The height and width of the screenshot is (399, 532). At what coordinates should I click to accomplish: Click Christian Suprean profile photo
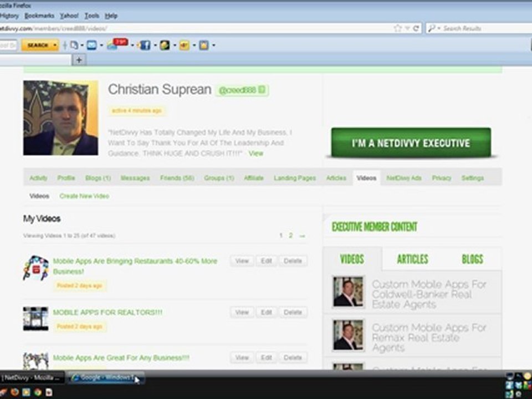coord(61,117)
